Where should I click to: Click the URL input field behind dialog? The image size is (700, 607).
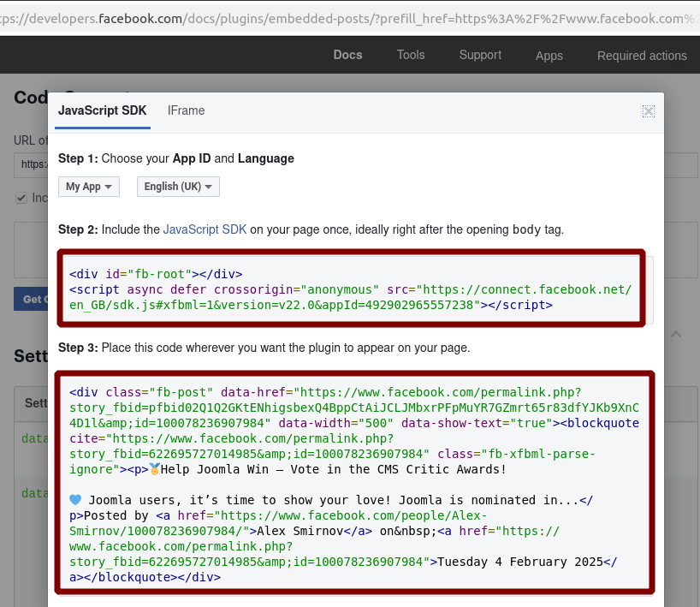tap(31, 165)
